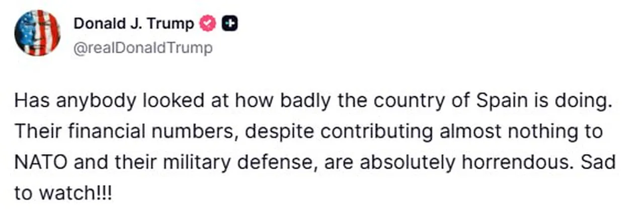This screenshot has width=644, height=214.
Task: Open the Donald J. Trump display name
Action: pos(134,23)
